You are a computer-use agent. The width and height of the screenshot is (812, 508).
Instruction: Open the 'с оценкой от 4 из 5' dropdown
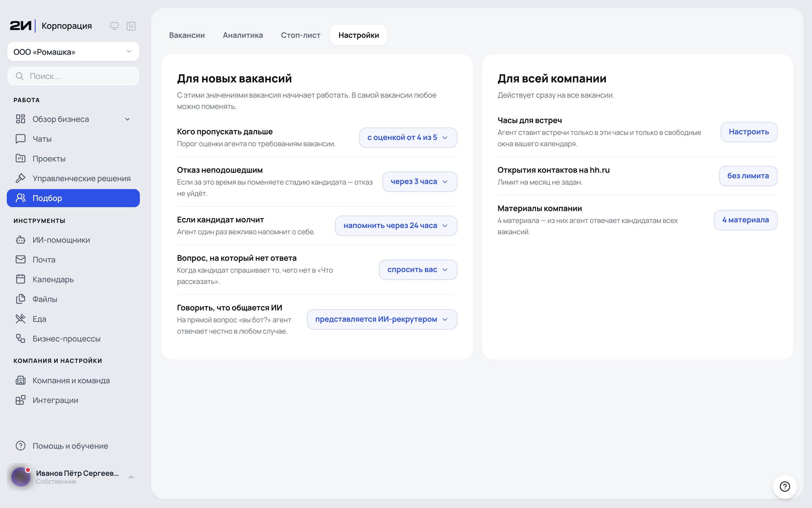coord(408,137)
